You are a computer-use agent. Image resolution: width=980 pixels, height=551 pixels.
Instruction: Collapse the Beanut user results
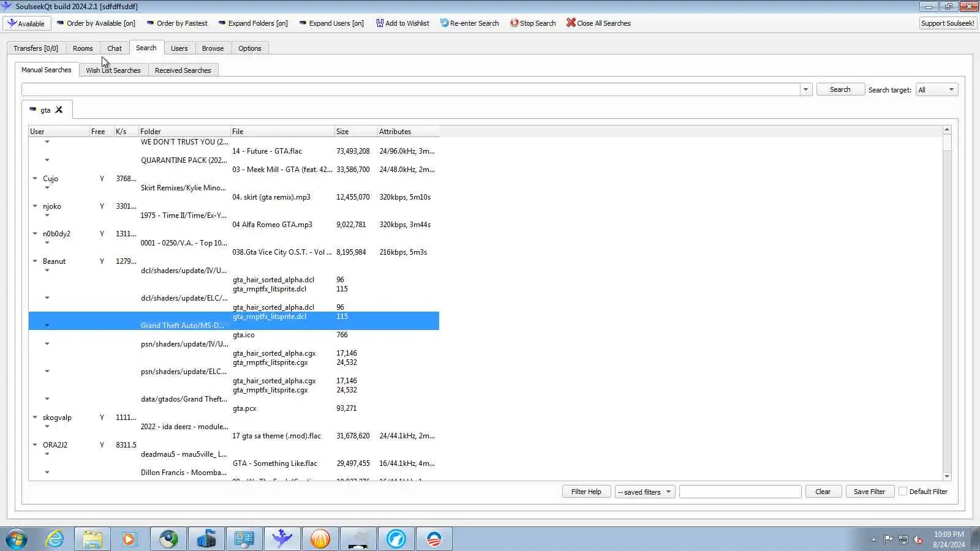click(35, 261)
